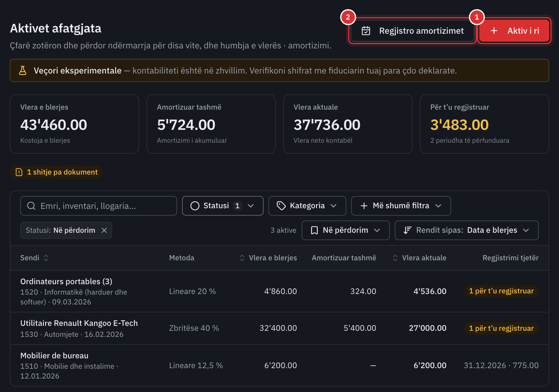This screenshot has height=392, width=559.
Task: Focus the Emri, inventari, llogaria search field
Action: (99, 206)
